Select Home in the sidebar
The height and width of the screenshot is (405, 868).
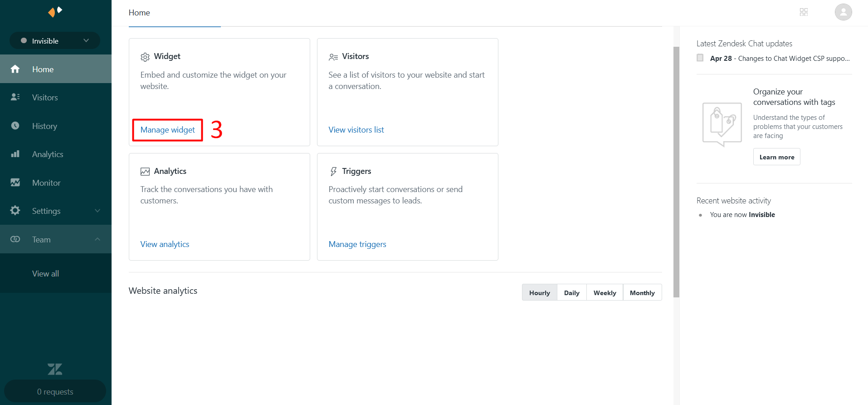(x=43, y=69)
